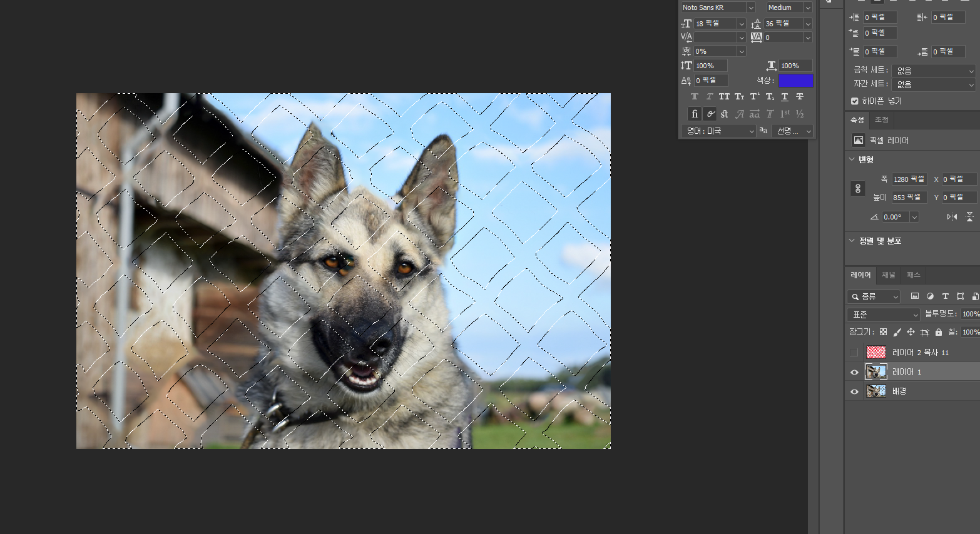The image size is (980, 534).
Task: Toggle standard ligatures (fi) button
Action: click(694, 114)
